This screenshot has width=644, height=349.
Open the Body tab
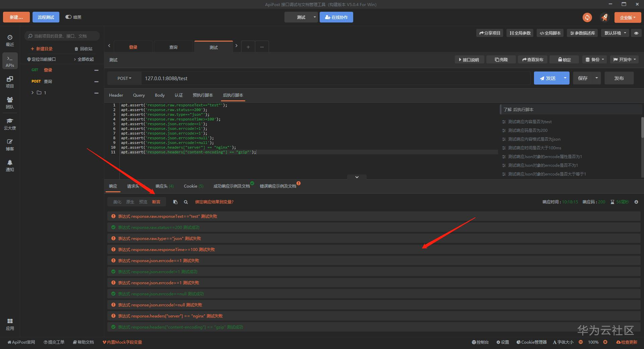coord(160,95)
